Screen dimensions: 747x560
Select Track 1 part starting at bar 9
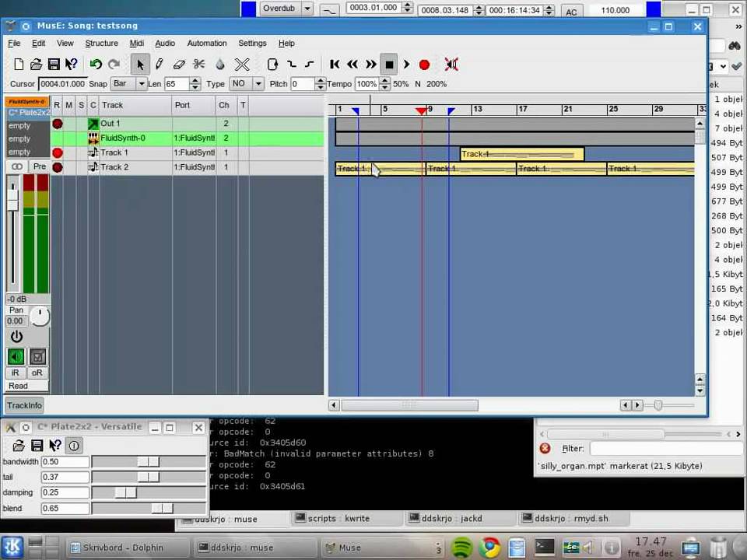tap(471, 169)
